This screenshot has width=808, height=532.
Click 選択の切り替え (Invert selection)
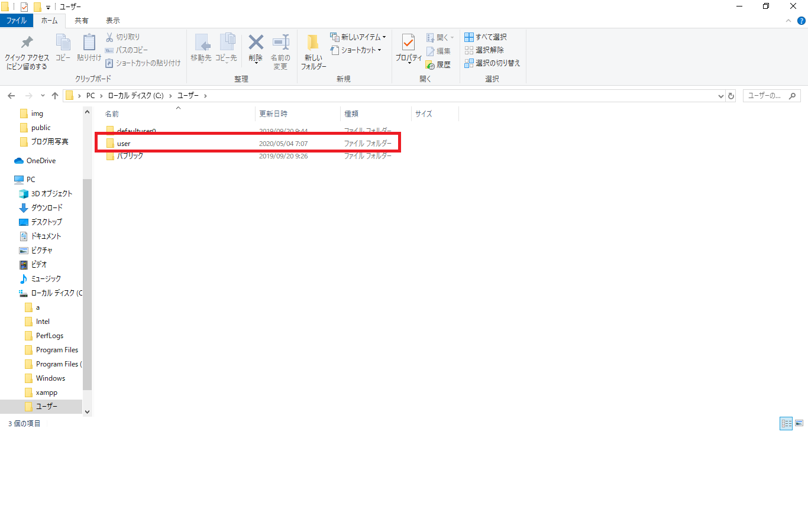pos(492,63)
